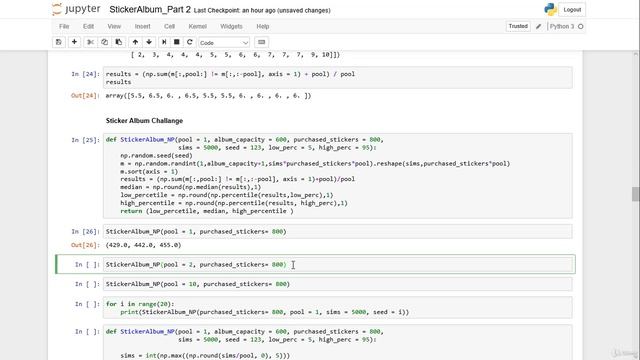640x360 pixels.
Task: Open the Widgets menu
Action: [x=231, y=26]
